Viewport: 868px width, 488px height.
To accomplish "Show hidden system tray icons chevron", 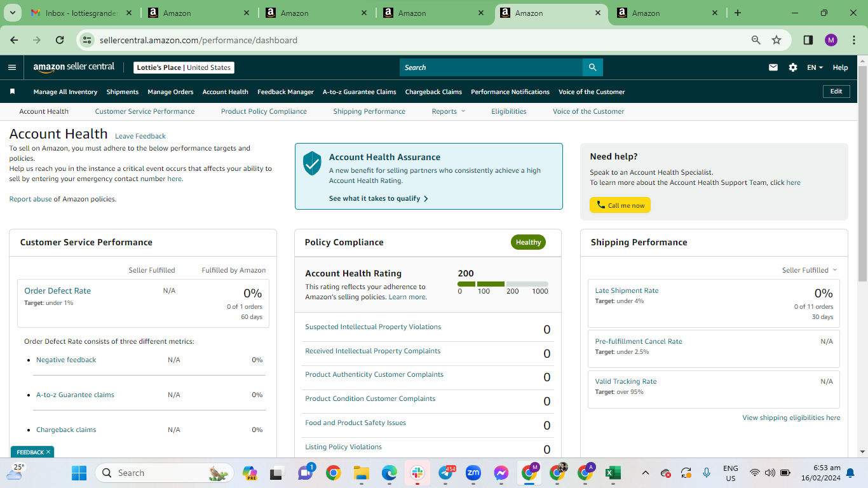I will click(x=646, y=473).
